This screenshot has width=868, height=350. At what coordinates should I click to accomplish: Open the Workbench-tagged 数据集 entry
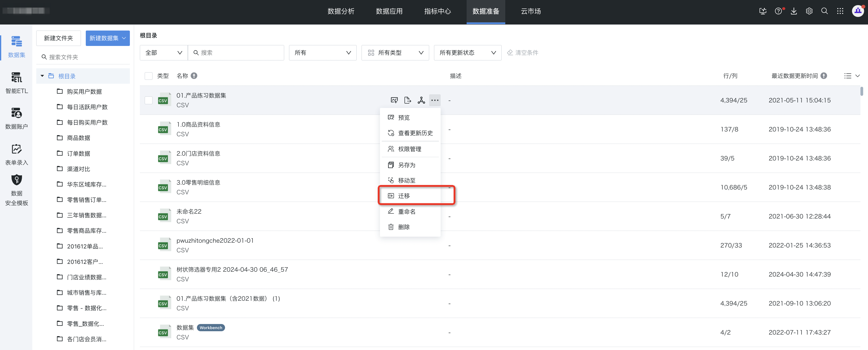tap(185, 327)
